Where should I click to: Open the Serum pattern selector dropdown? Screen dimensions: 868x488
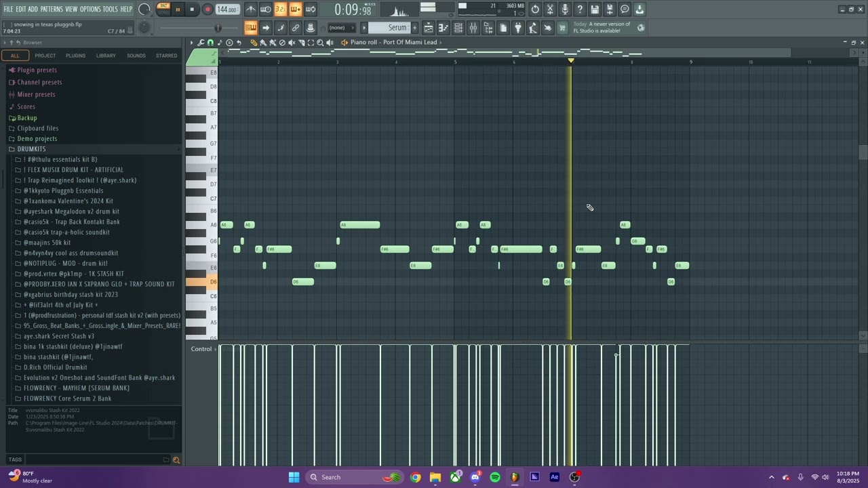click(x=390, y=28)
